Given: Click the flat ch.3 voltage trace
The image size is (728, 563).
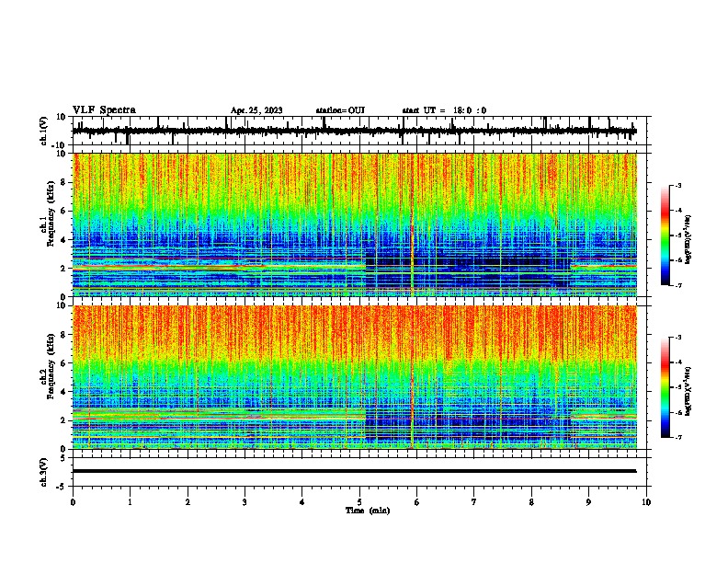Looking at the screenshot, I should 354,471.
